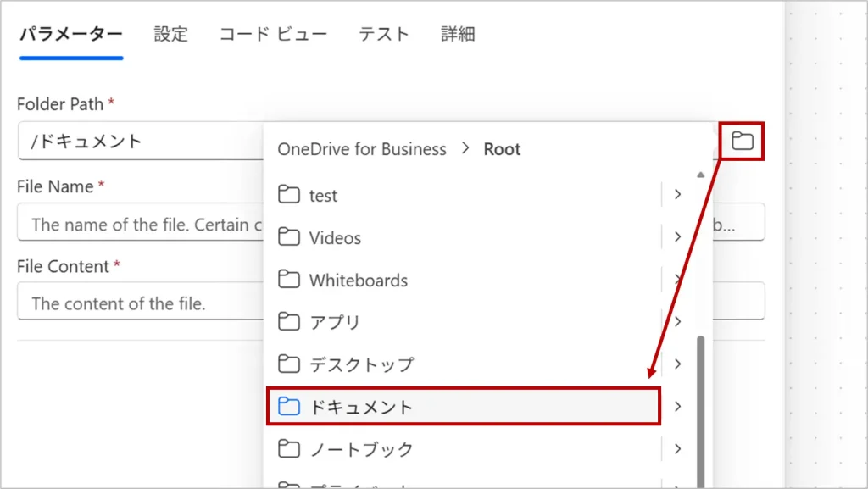Click the folder icon beside Videos
This screenshot has width=868, height=489.
pos(290,237)
